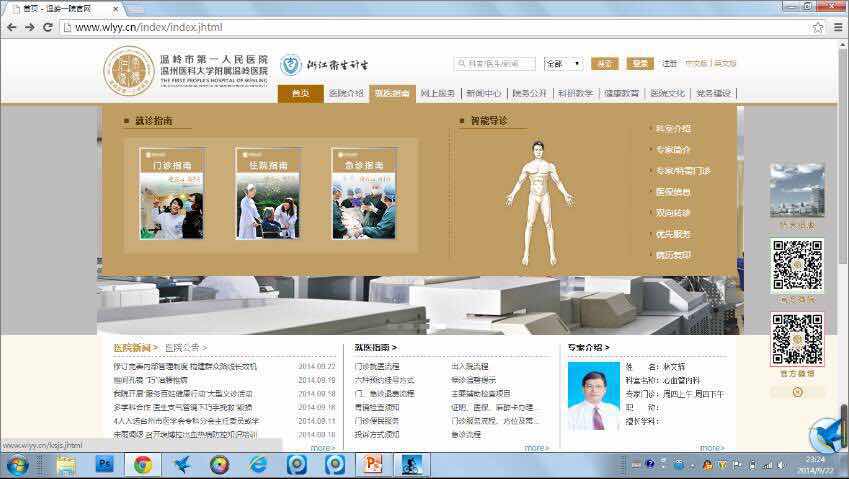
Task: Open the 就医指南 navigation tab
Action: point(392,94)
